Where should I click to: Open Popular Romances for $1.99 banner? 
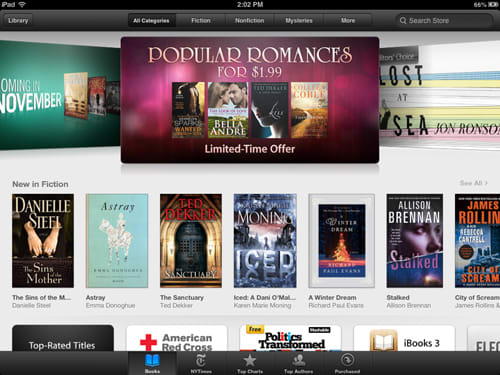coord(250,100)
